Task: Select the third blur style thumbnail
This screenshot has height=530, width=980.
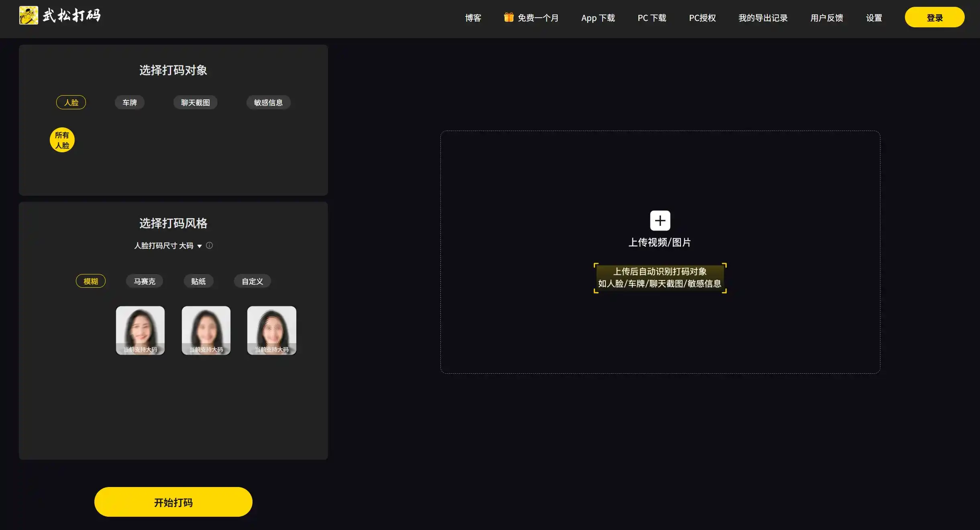Action: coord(272,330)
